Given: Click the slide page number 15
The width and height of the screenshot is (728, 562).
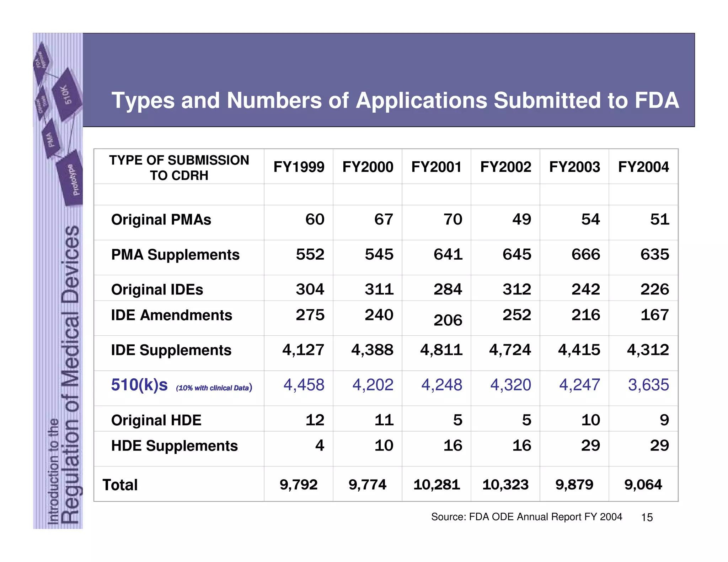Looking at the screenshot, I should click(x=647, y=518).
